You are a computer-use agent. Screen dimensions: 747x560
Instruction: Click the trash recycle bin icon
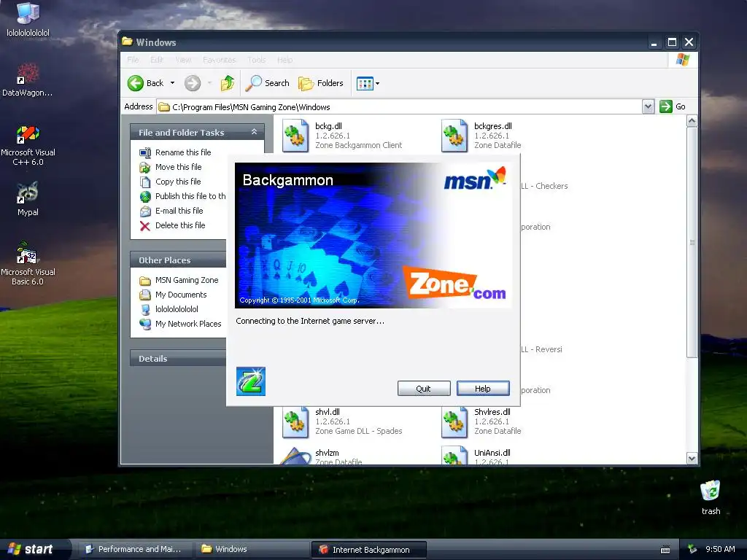[711, 497]
